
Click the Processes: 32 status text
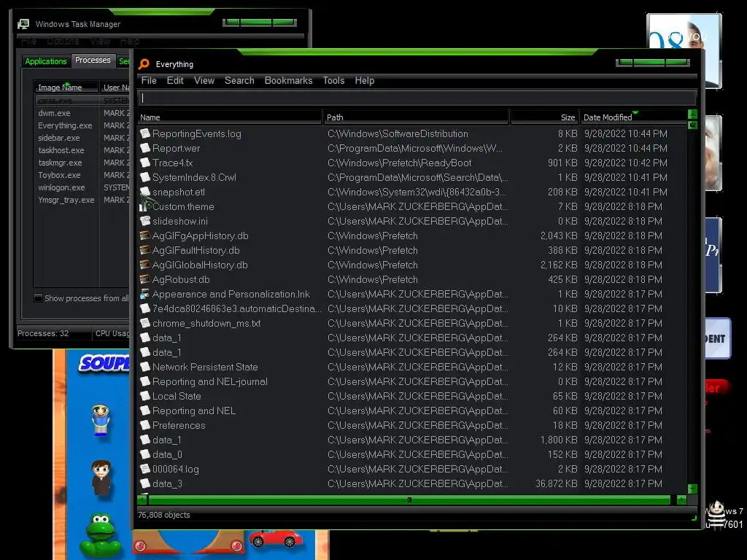coord(43,333)
